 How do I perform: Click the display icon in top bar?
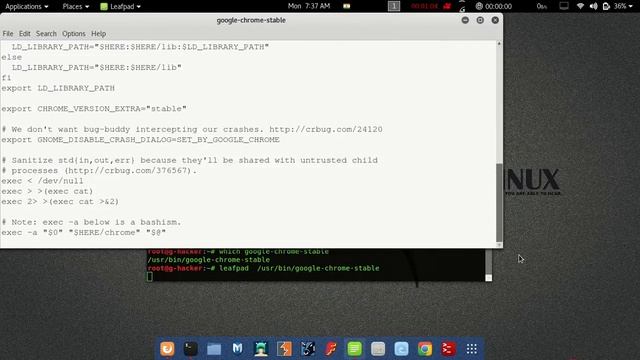(x=564, y=6)
